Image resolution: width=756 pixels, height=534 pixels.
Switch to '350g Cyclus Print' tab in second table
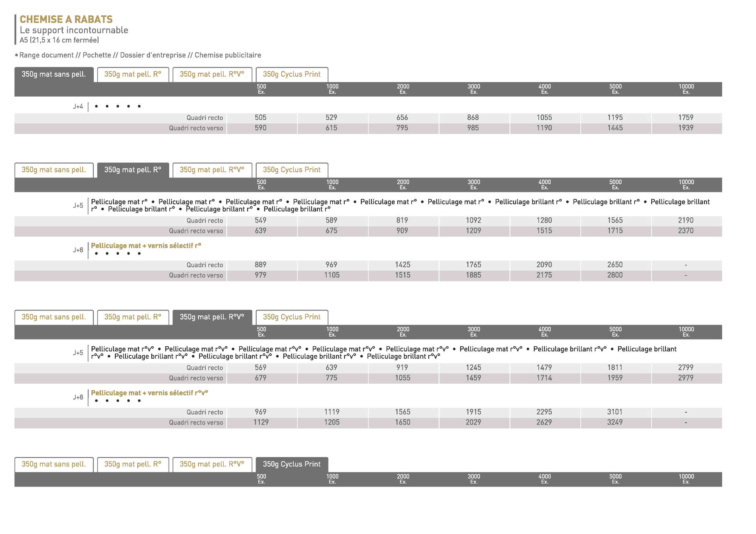(x=291, y=170)
